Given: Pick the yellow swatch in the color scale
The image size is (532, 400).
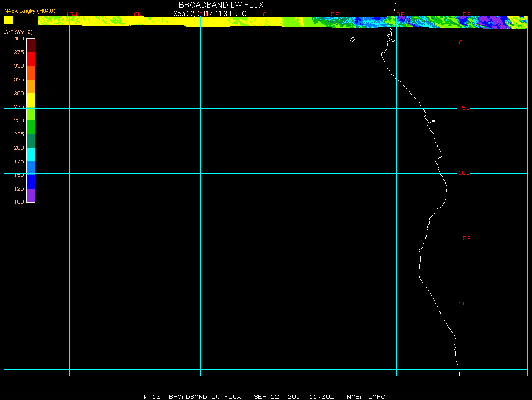Looking at the screenshot, I should pyautogui.click(x=31, y=100).
